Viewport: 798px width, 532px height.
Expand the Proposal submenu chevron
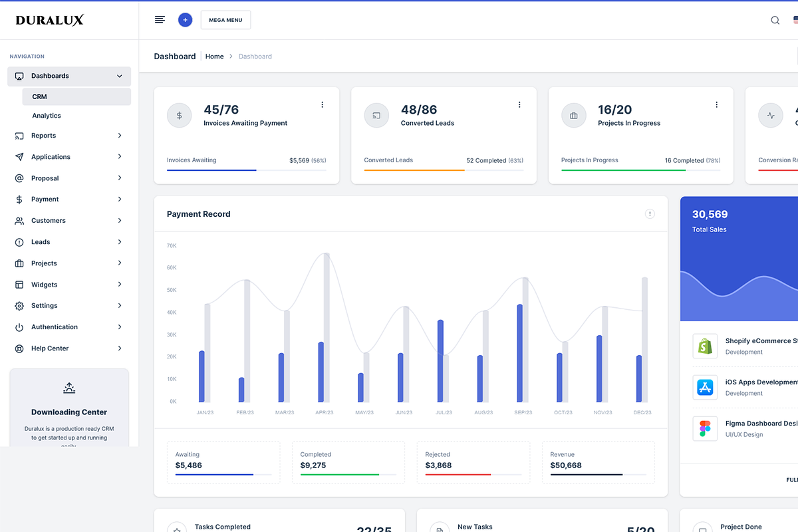tap(120, 178)
